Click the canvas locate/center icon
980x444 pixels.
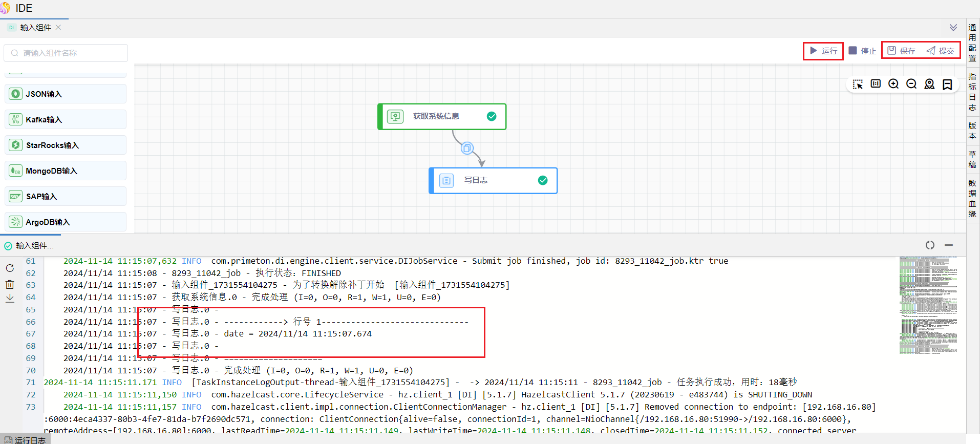point(929,84)
